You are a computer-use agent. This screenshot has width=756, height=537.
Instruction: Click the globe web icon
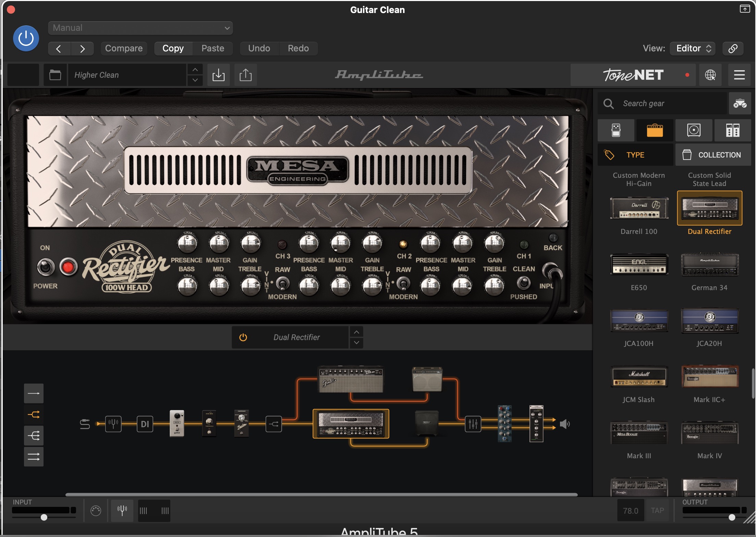[710, 75]
